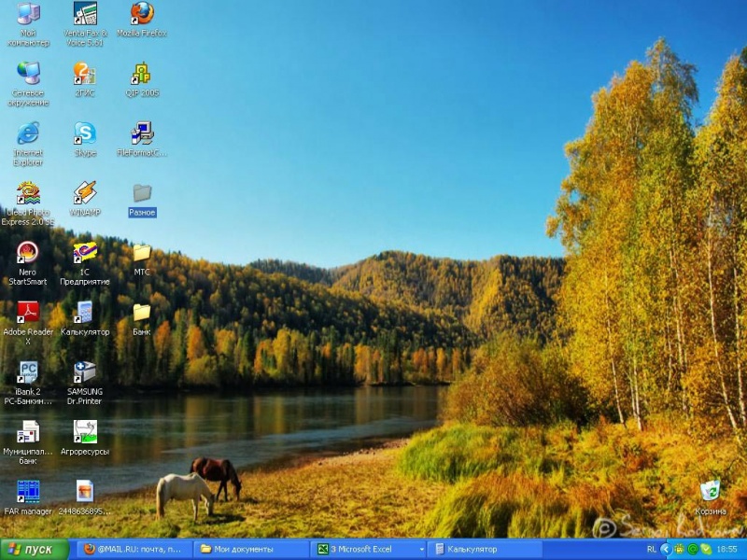Switch to the Калькулятор taskbar window
The height and width of the screenshot is (560, 747).
point(486,550)
